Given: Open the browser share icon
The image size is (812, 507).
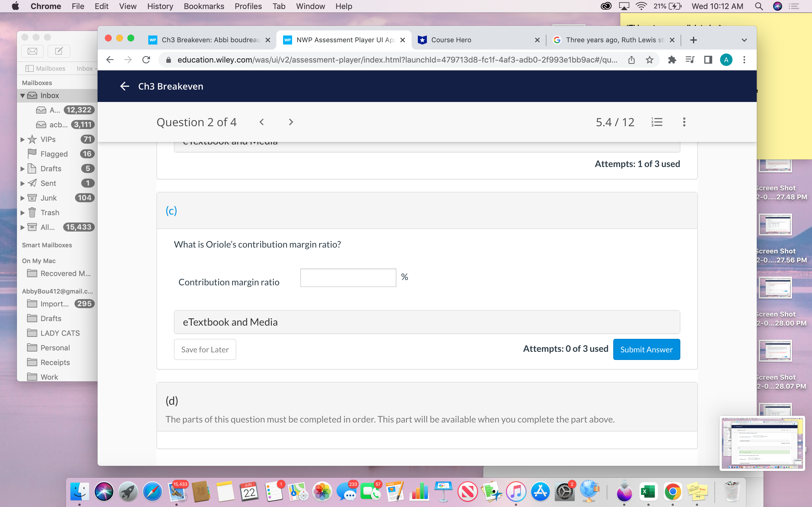Looking at the screenshot, I should [632, 60].
